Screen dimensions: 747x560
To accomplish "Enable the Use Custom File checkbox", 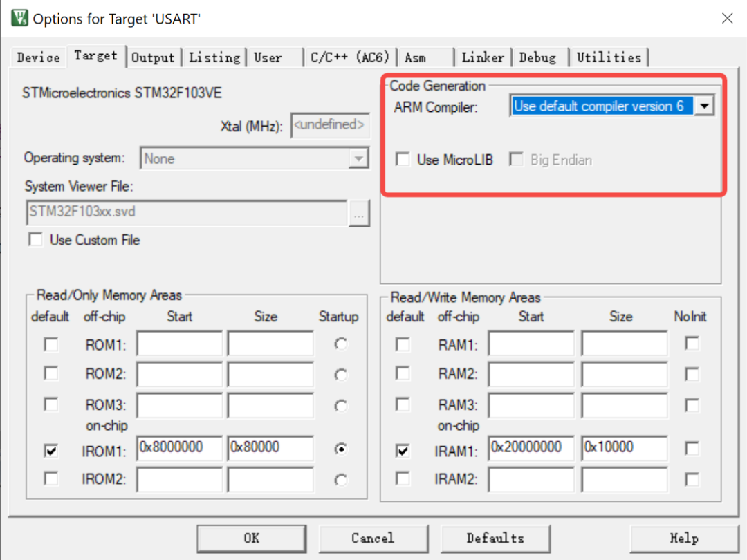I will click(36, 239).
